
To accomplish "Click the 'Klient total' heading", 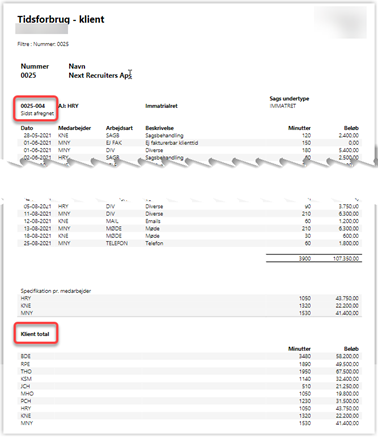I will 35,334.
